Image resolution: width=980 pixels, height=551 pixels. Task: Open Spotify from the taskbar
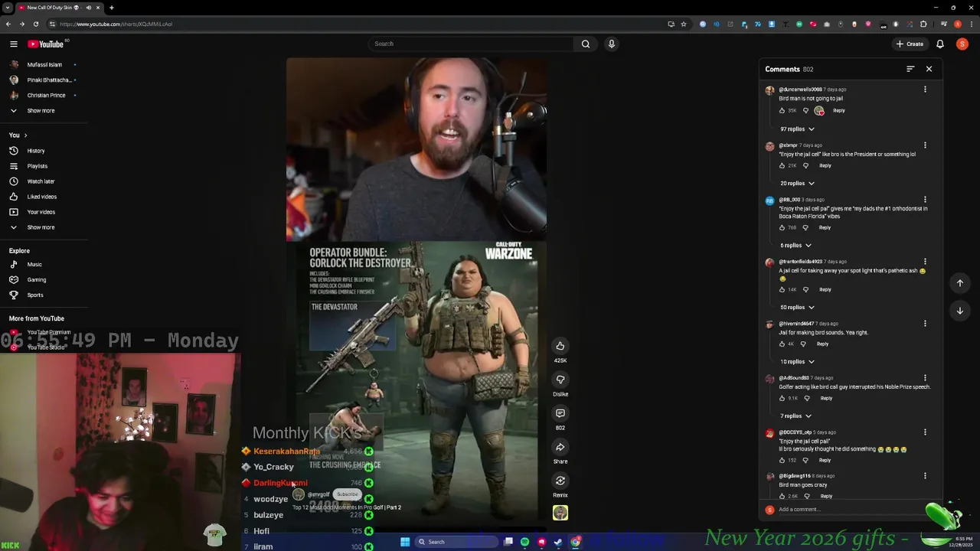(x=524, y=542)
